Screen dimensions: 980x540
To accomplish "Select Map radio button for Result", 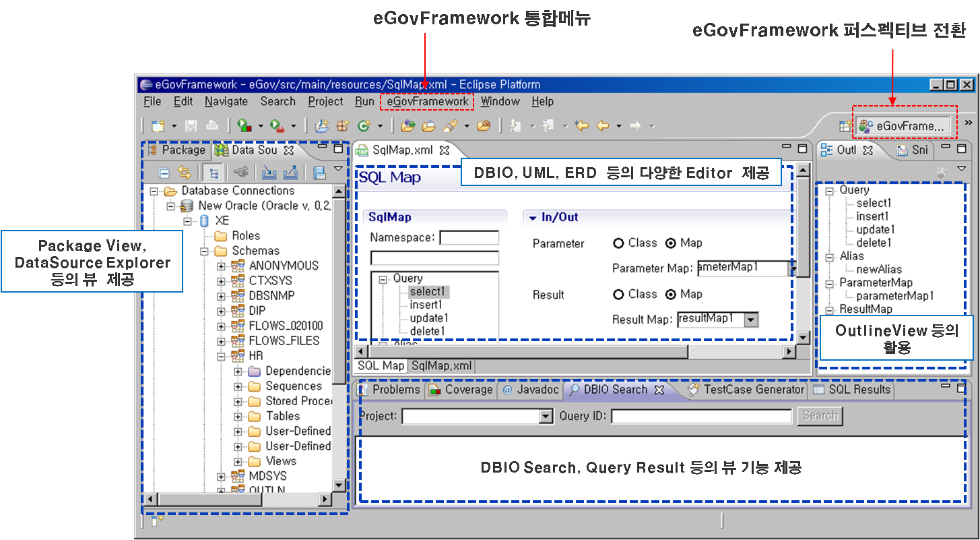I will point(670,295).
